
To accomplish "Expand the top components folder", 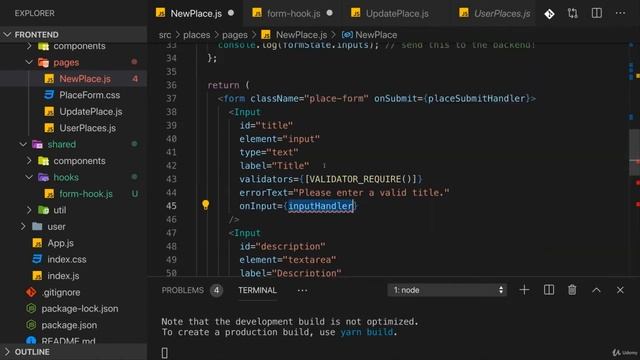I will (29, 46).
